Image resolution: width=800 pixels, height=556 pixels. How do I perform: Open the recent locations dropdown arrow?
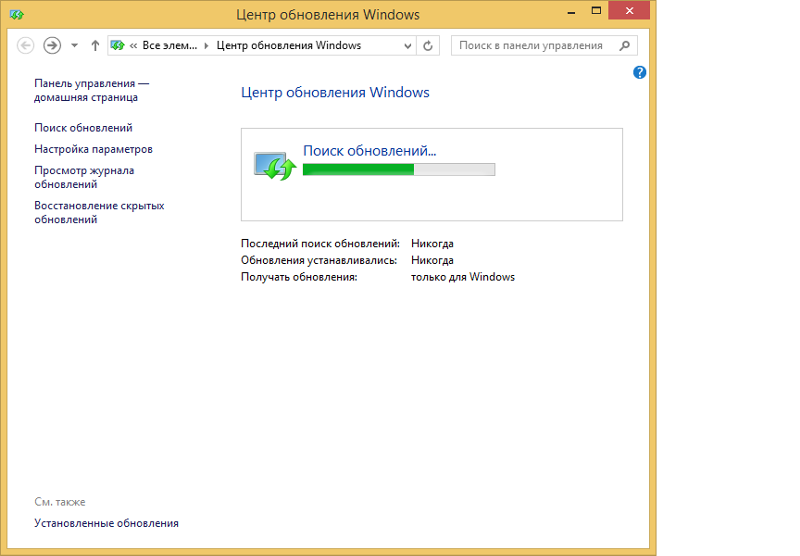click(x=74, y=45)
